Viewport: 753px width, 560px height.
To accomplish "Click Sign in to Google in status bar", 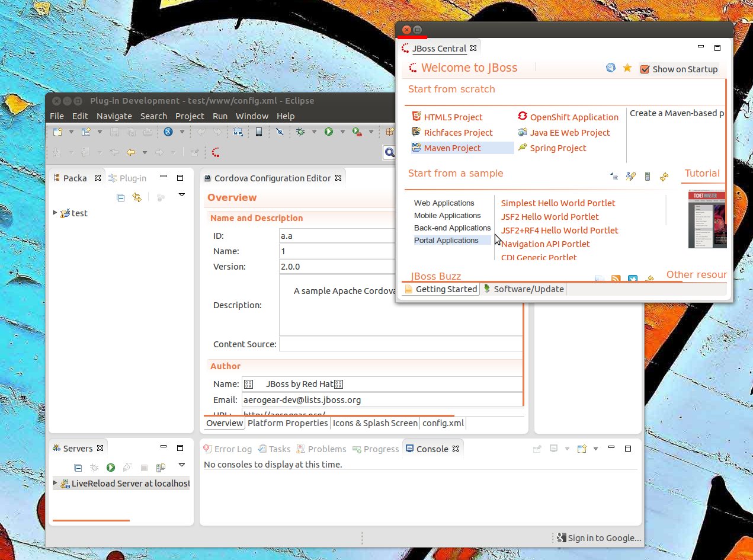I will click(x=599, y=537).
